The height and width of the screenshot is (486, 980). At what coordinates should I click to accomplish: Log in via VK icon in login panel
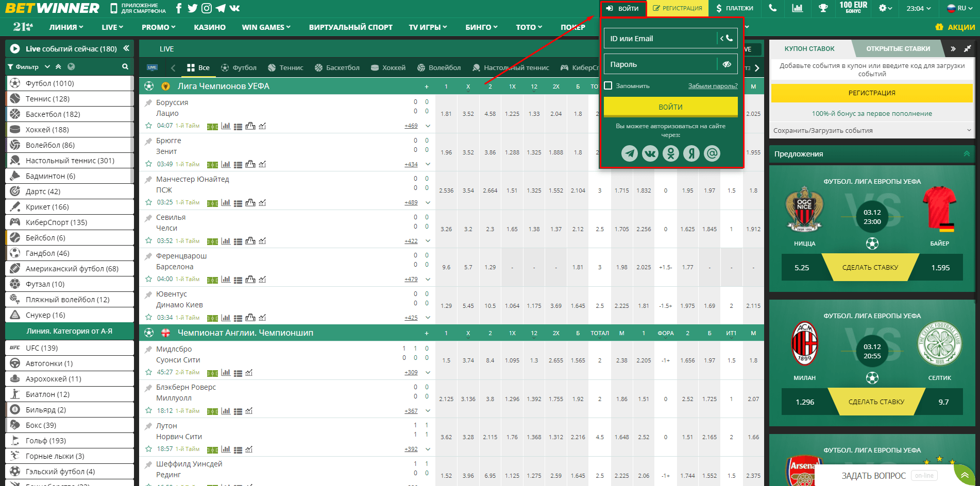[x=650, y=153]
